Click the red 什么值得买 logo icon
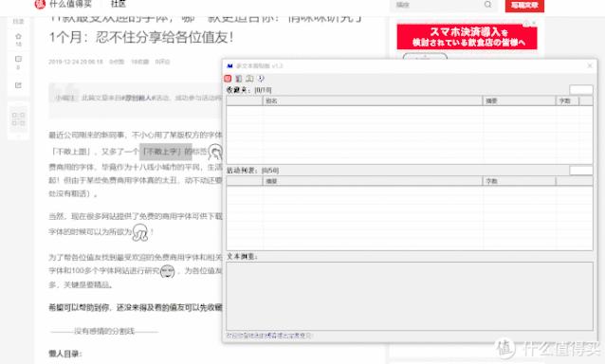The height and width of the screenshot is (364, 605). click(x=40, y=4)
